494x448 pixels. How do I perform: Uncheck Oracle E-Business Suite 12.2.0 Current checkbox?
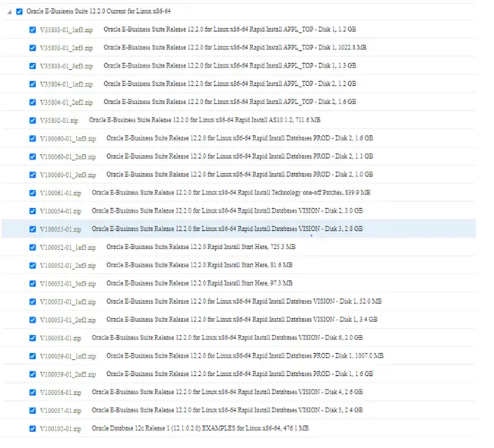[x=19, y=11]
